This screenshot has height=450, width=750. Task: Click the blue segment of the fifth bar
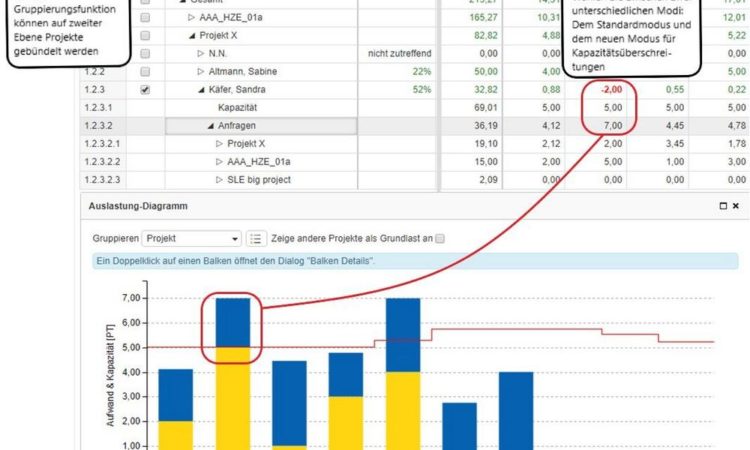pyautogui.click(x=403, y=335)
